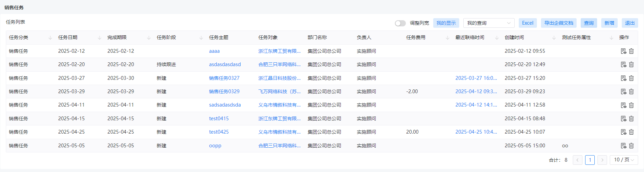
Task: Sort by 任务日期 column arrow
Action: pos(100,38)
